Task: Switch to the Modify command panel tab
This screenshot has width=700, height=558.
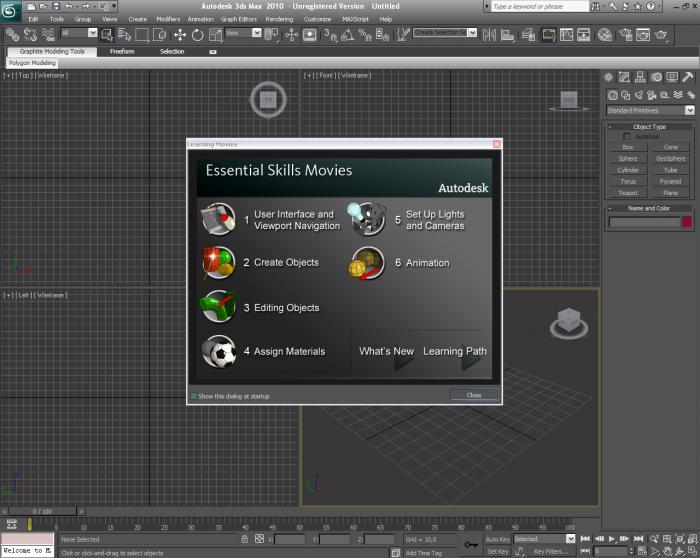Action: pos(624,77)
